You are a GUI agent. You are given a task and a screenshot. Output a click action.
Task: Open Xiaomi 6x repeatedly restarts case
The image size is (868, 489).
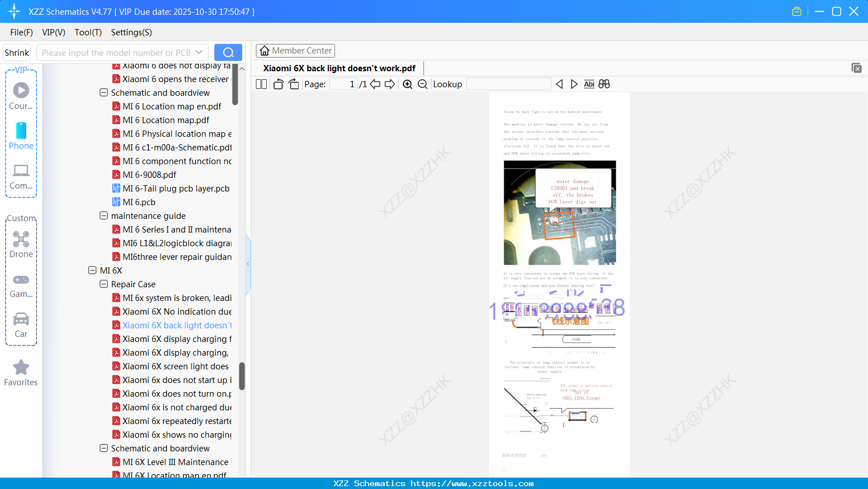click(177, 421)
